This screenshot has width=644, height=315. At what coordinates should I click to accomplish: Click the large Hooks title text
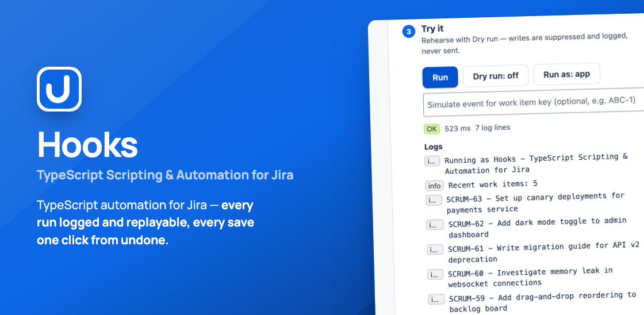[x=87, y=144]
